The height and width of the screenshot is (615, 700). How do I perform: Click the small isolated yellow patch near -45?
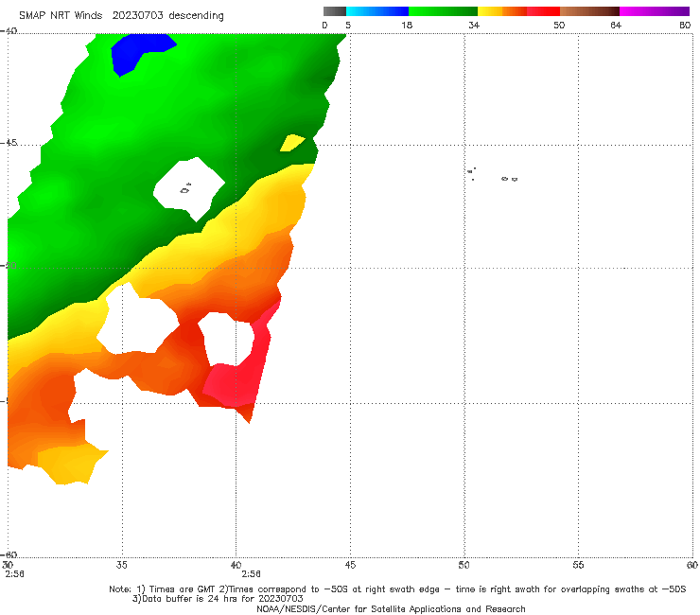(292, 143)
